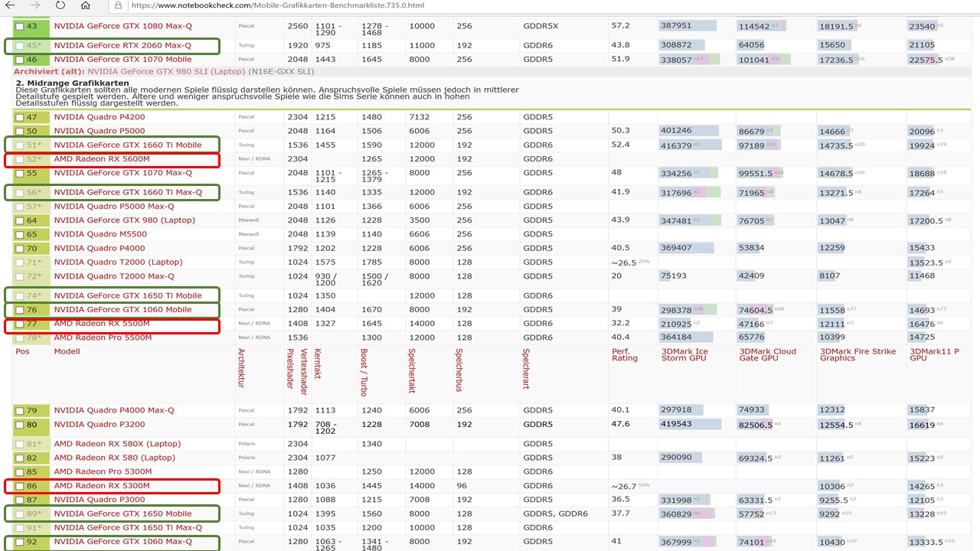Select the 12111 Fire Strike score for RX 5500M
980x551 pixels.
(833, 324)
